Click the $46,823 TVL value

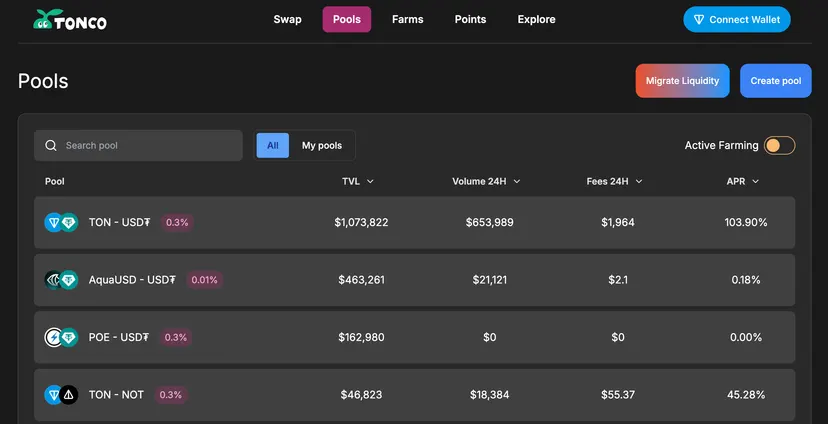361,395
